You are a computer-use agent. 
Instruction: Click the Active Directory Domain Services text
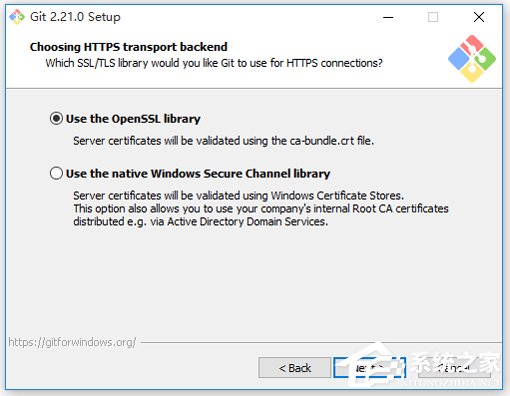[x=247, y=222]
